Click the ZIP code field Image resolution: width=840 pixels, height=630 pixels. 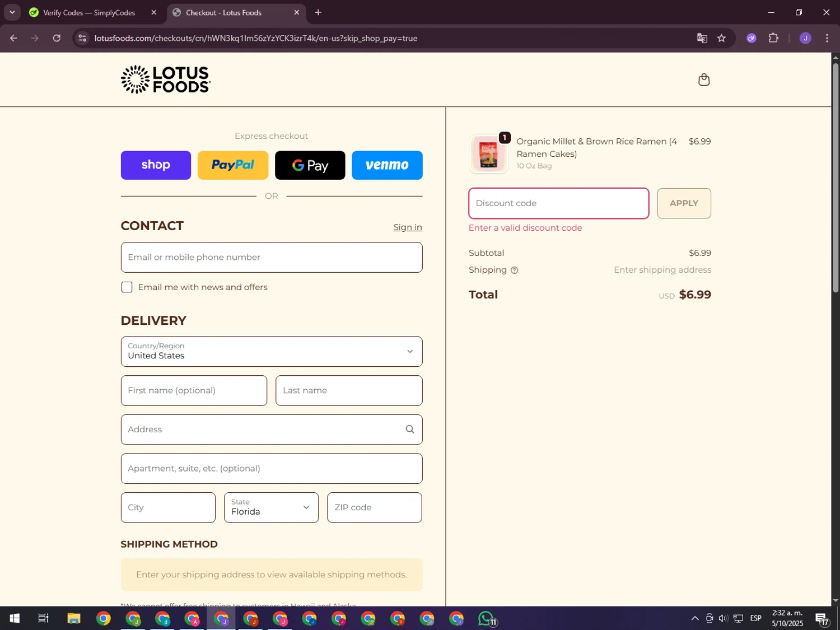click(x=375, y=508)
